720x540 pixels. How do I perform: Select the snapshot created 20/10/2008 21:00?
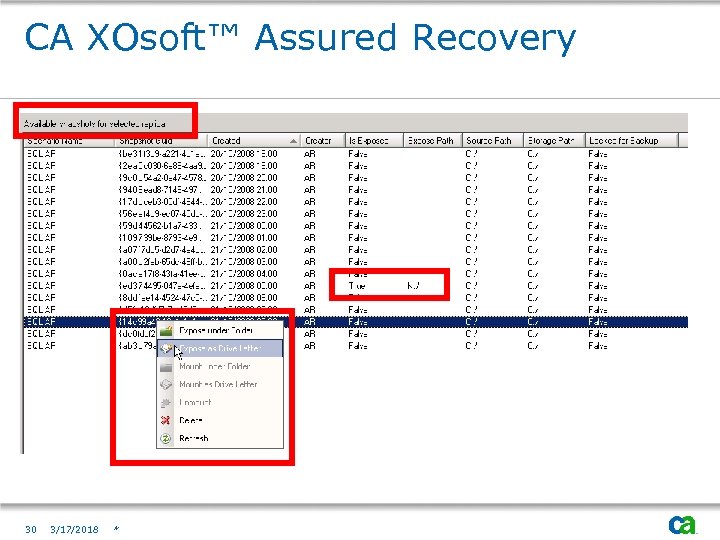[x=356, y=190]
